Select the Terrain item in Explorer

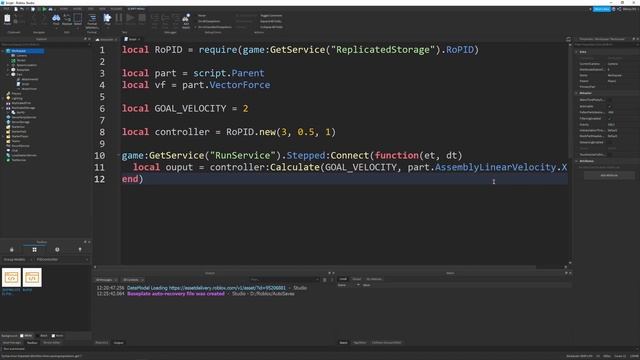click(21, 60)
